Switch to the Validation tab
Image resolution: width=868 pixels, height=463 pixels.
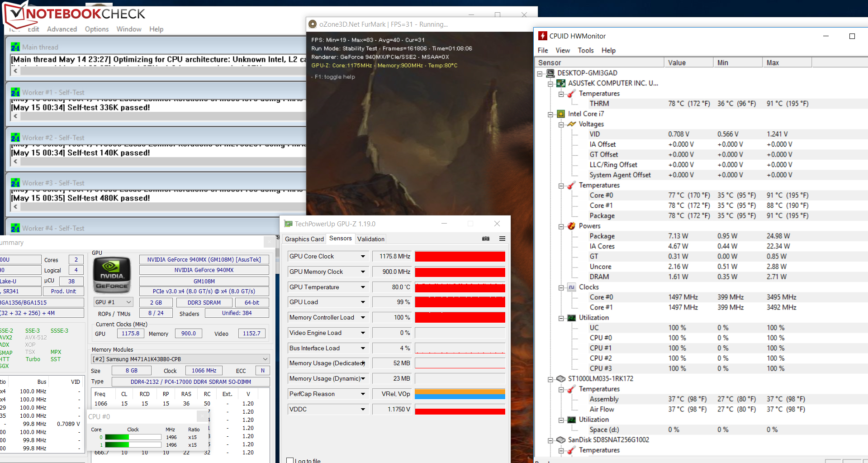(371, 239)
